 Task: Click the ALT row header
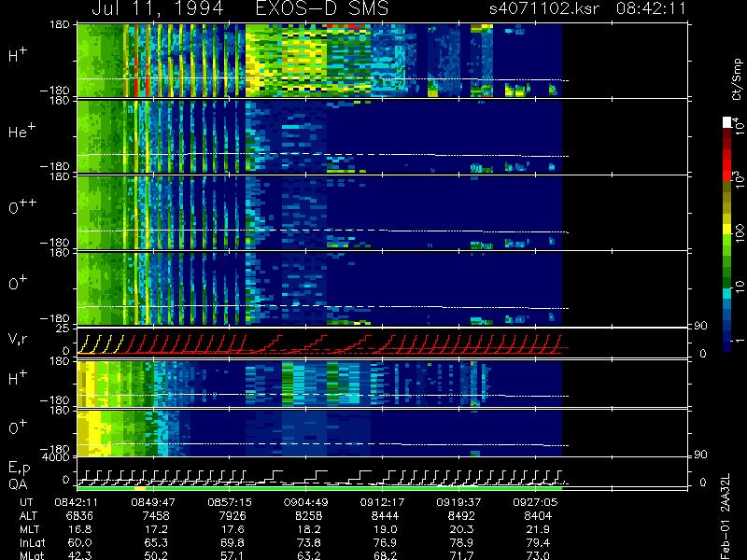[28, 516]
